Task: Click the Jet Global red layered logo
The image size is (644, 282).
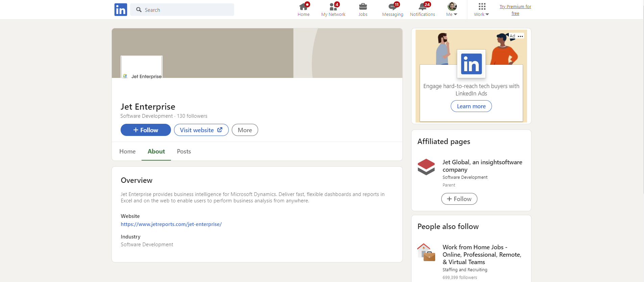Action: coord(426,167)
